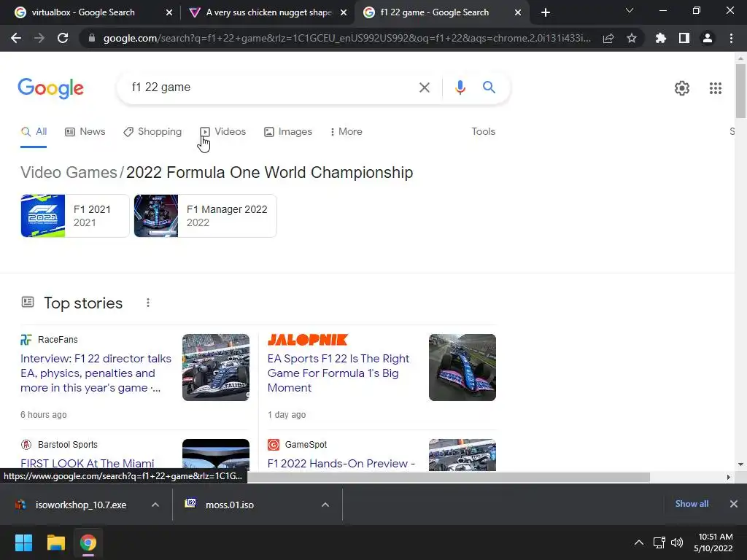
Task: Open Chrome extensions puzzle icon
Action: click(x=661, y=38)
